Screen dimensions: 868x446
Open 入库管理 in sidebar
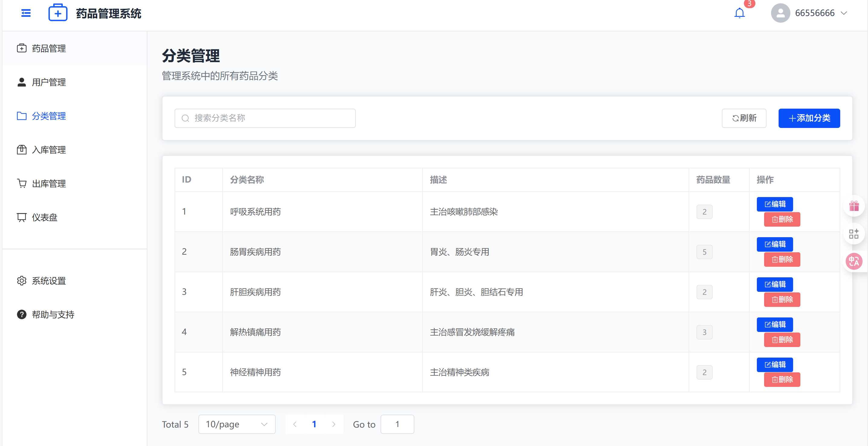click(49, 150)
